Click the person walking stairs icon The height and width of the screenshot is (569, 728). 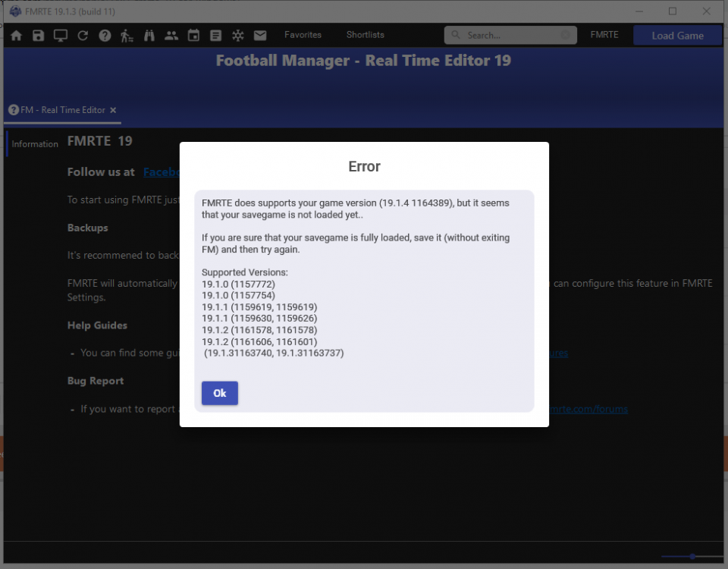pos(127,36)
